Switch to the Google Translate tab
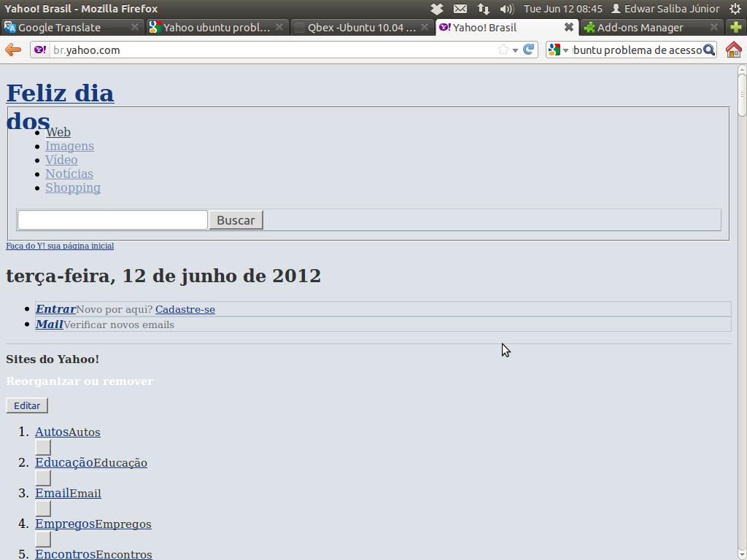Image resolution: width=747 pixels, height=560 pixels. point(72,27)
